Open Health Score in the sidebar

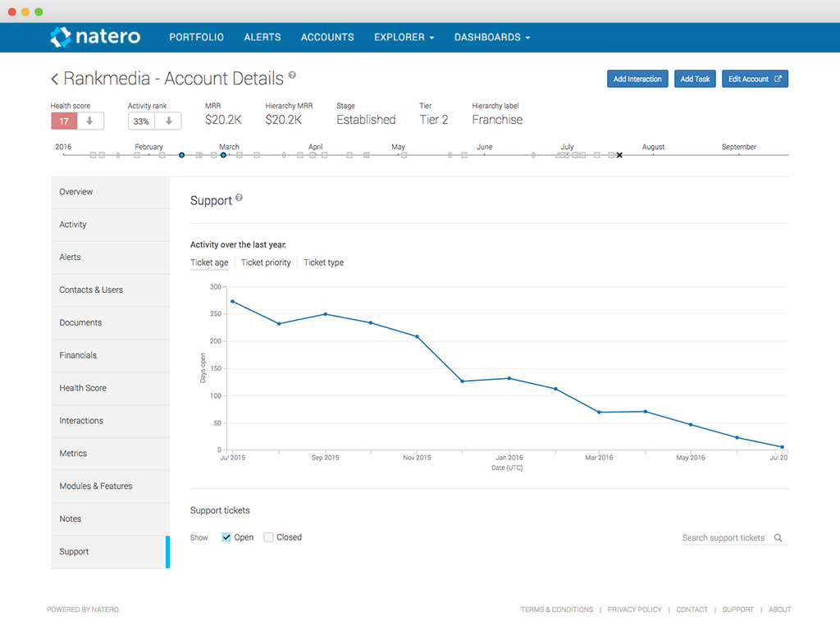[x=83, y=388]
